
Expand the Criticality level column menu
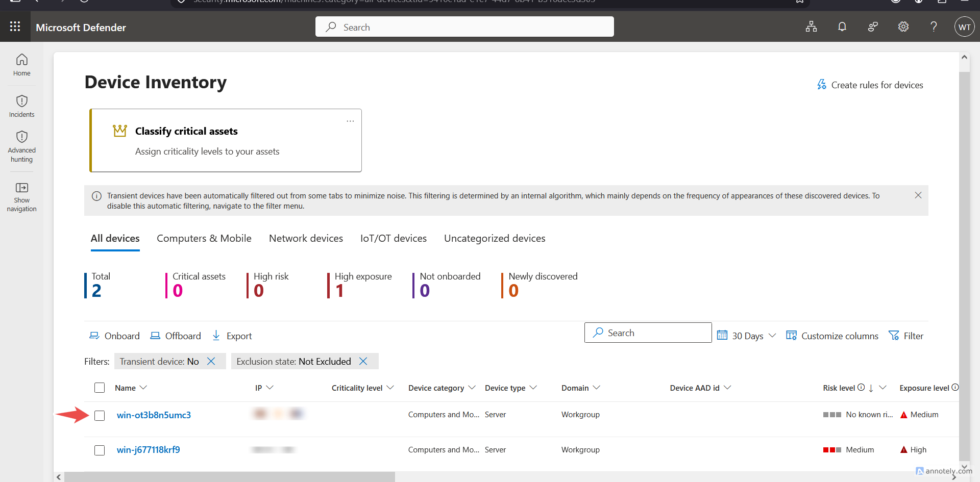click(390, 388)
